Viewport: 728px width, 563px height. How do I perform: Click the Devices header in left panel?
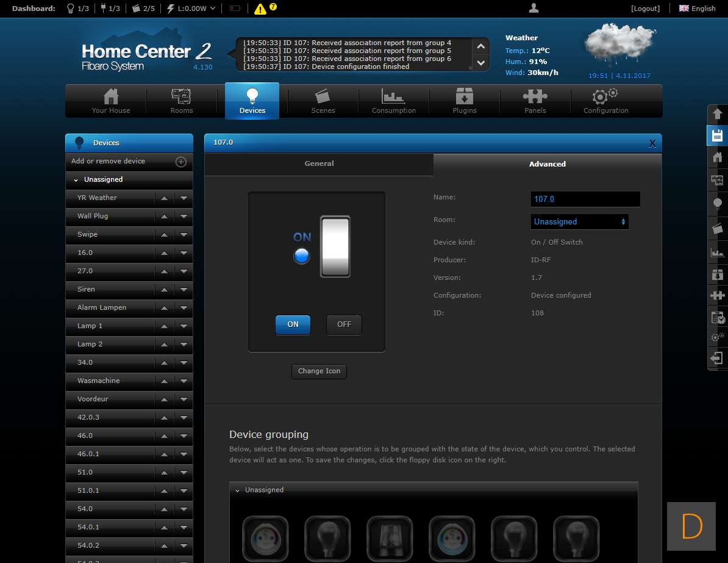(x=129, y=143)
